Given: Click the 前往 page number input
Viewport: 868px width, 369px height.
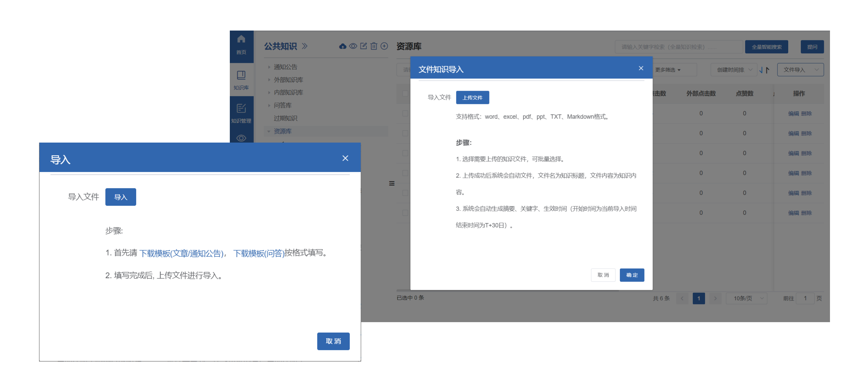Looking at the screenshot, I should pyautogui.click(x=805, y=298).
